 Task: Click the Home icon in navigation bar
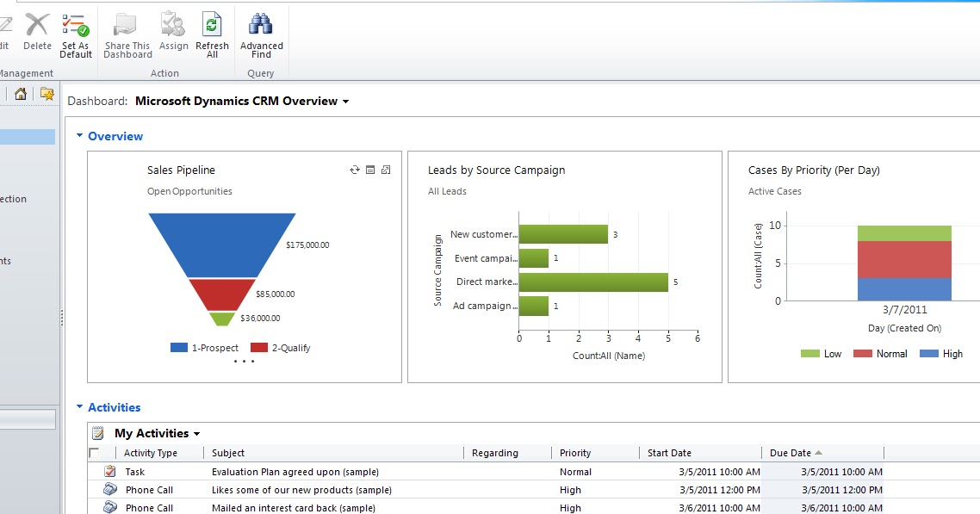(21, 94)
